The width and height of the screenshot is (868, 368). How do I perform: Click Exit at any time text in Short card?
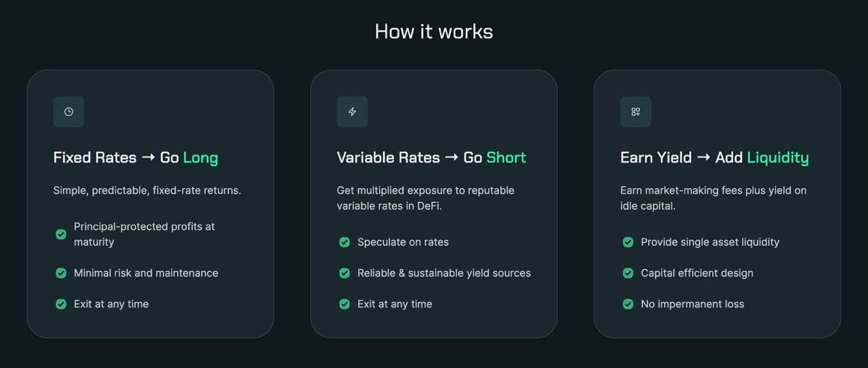[x=395, y=304]
